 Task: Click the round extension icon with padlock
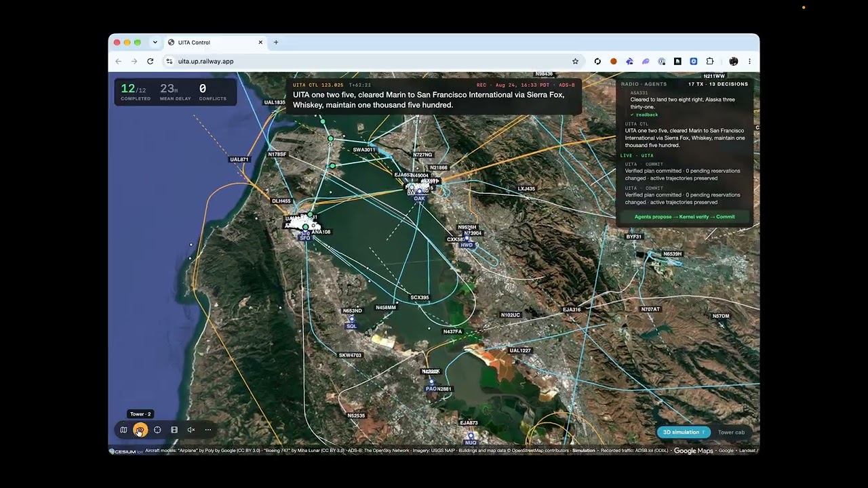pos(662,61)
